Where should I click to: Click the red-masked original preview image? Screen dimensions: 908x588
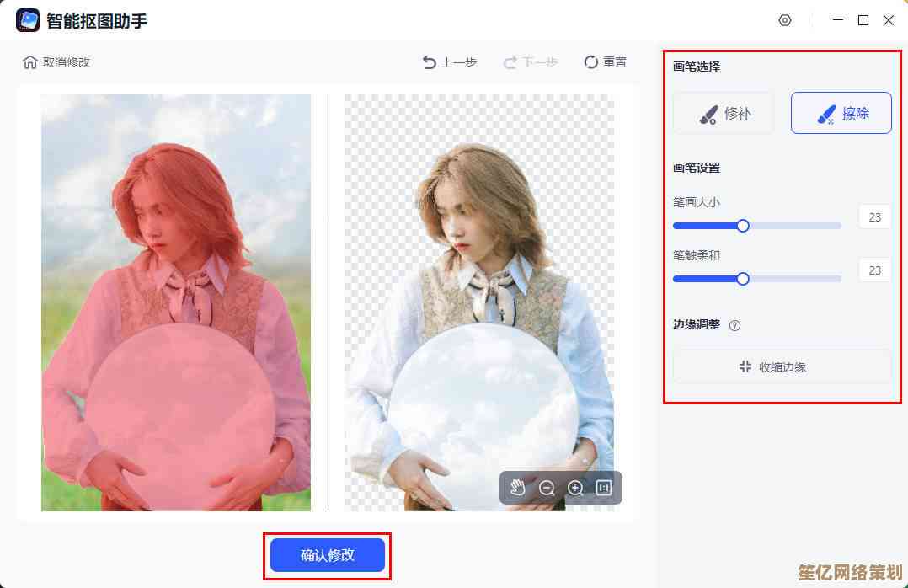tap(176, 302)
